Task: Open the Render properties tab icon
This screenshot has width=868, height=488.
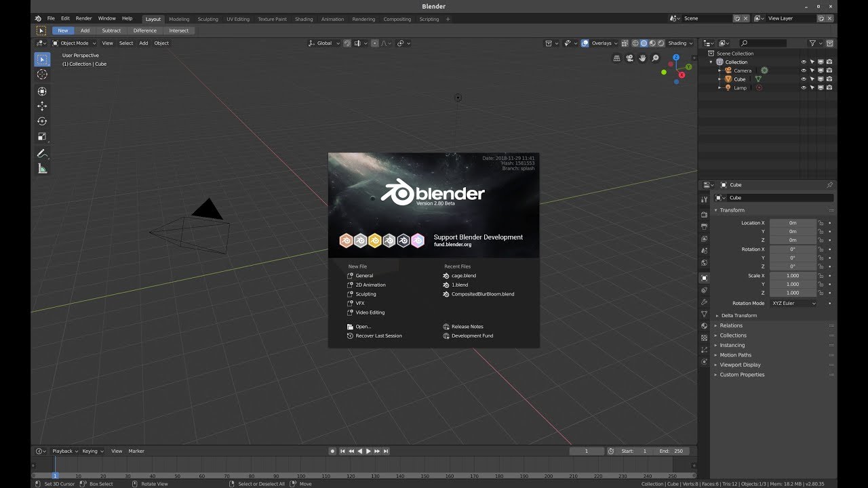Action: (x=704, y=214)
